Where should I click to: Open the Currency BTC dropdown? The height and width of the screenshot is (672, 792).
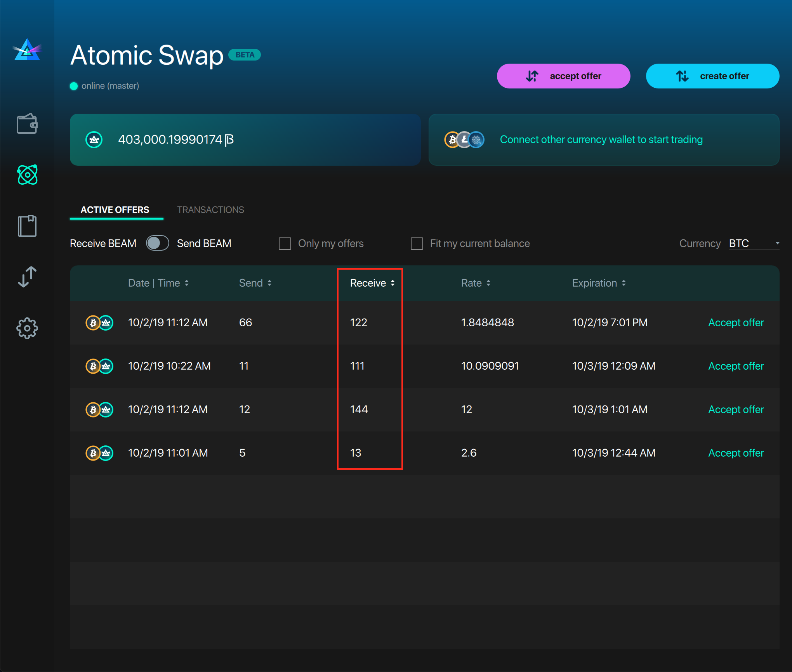click(x=754, y=243)
